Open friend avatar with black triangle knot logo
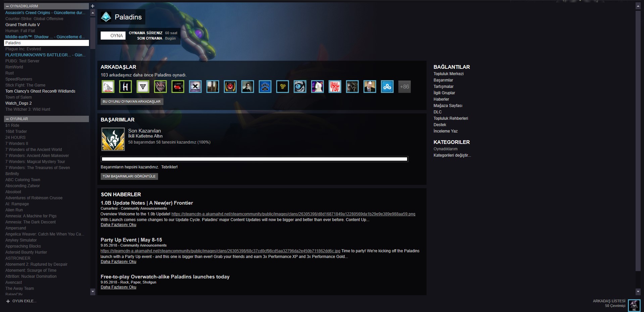The image size is (644, 312). (x=143, y=87)
